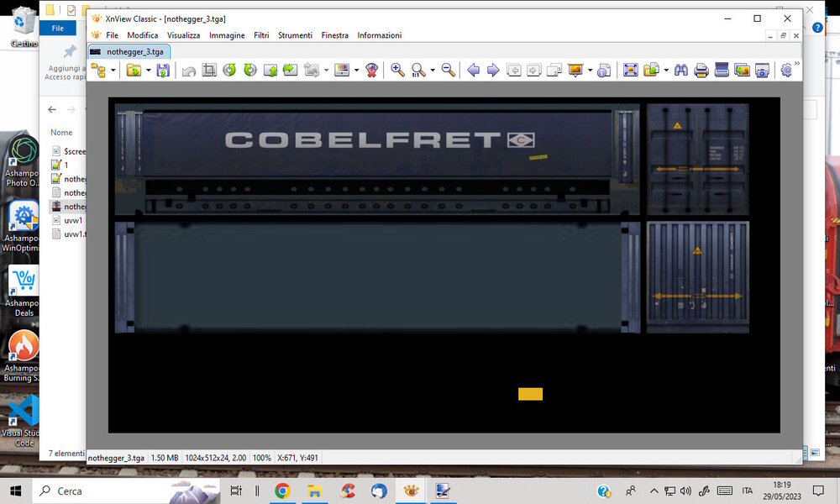Expand toolbar overflow chevron
The height and width of the screenshot is (504, 840).
797,64
